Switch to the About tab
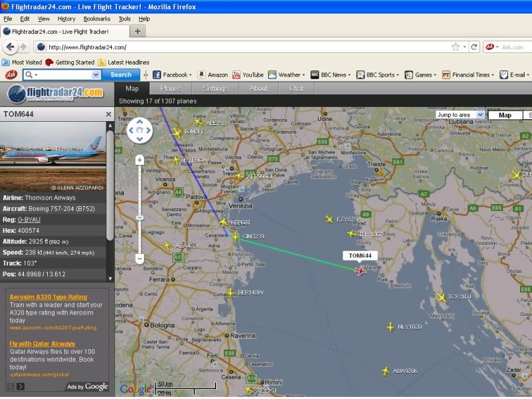The height and width of the screenshot is (399, 532). tap(259, 88)
